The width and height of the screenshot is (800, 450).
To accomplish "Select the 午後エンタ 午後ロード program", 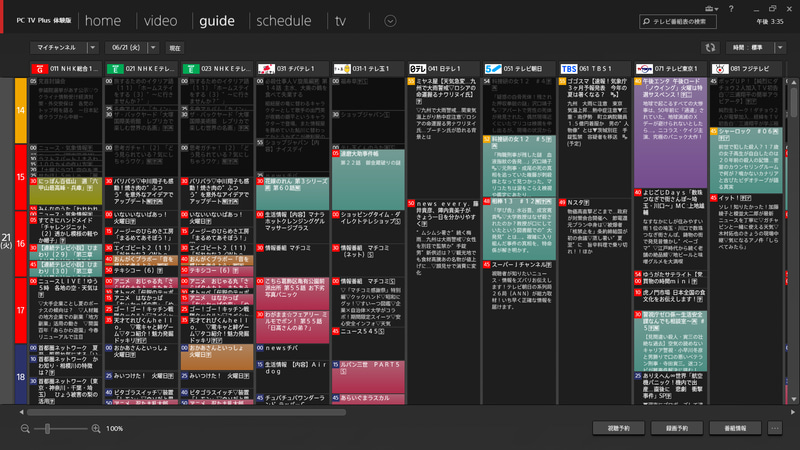I will tap(670, 132).
